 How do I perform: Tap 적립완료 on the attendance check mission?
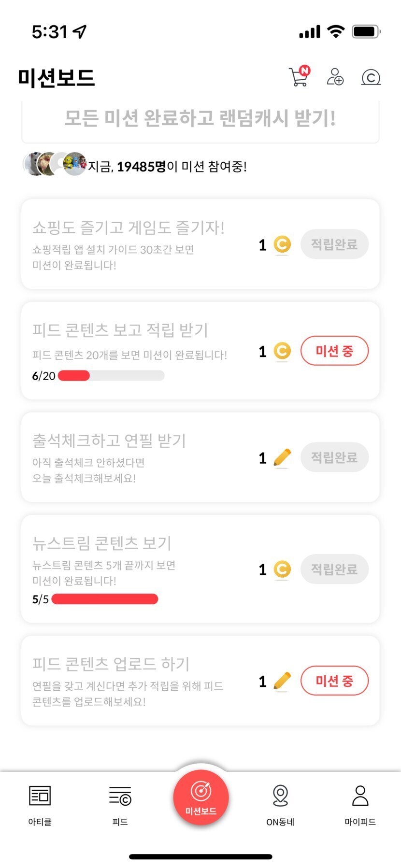pos(334,457)
